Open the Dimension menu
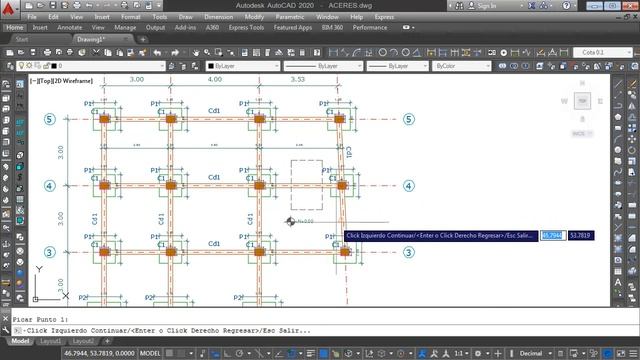This screenshot has height=360, width=640. click(x=218, y=17)
